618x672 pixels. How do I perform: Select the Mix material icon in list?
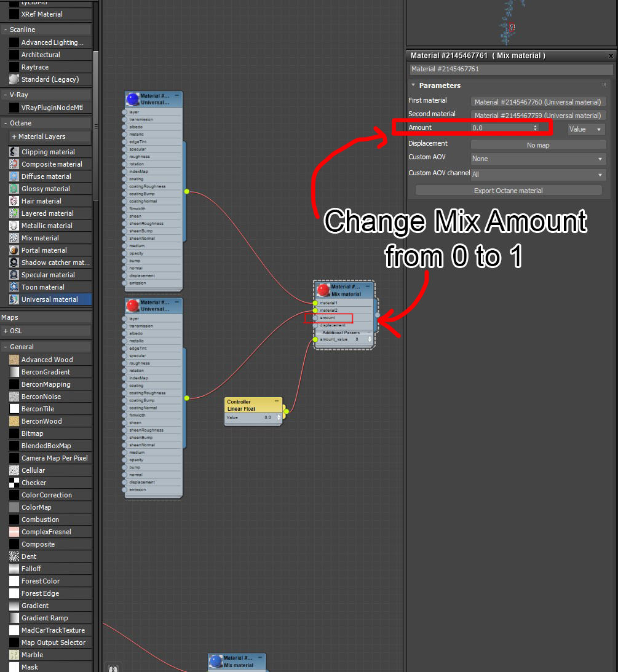[x=14, y=238]
